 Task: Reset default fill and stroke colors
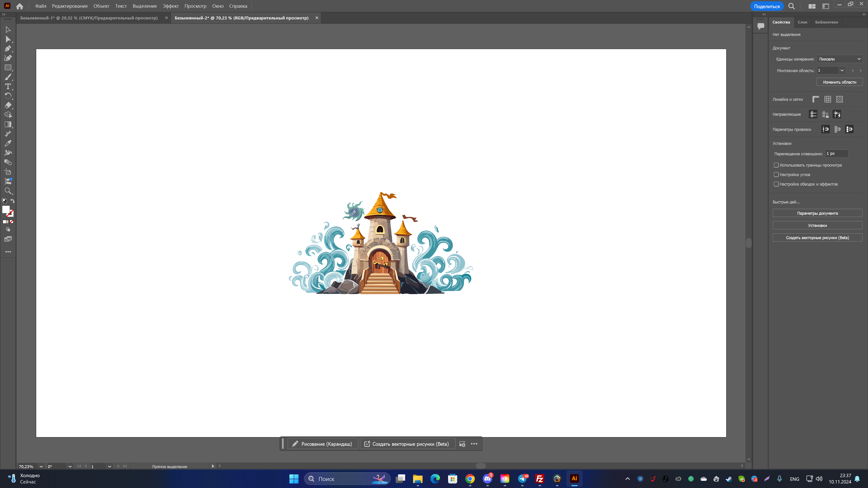[4, 201]
